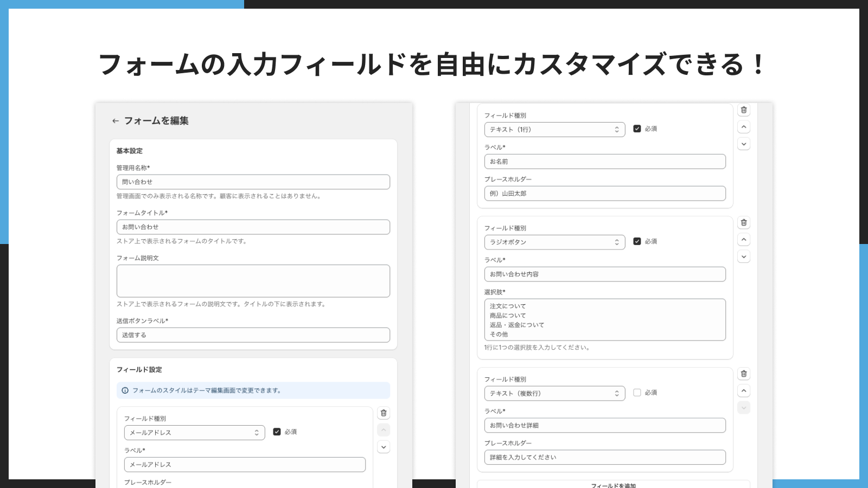Screen dimensions: 868x488
Task: Click the 管理用名称 input containing 問い合わせ
Action: coord(253,182)
